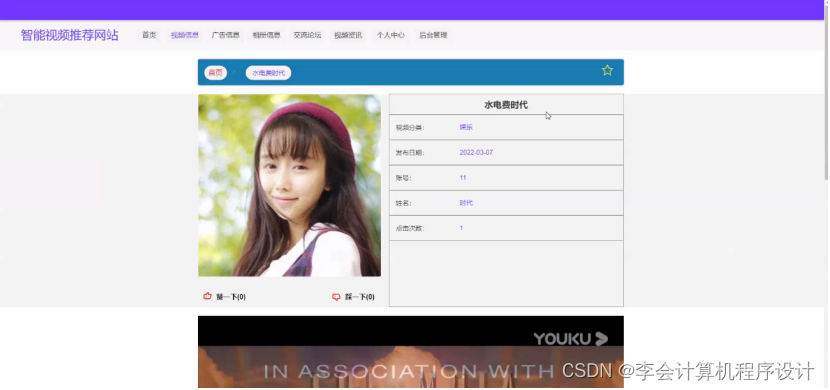Click the YOUKU video player

(x=411, y=352)
